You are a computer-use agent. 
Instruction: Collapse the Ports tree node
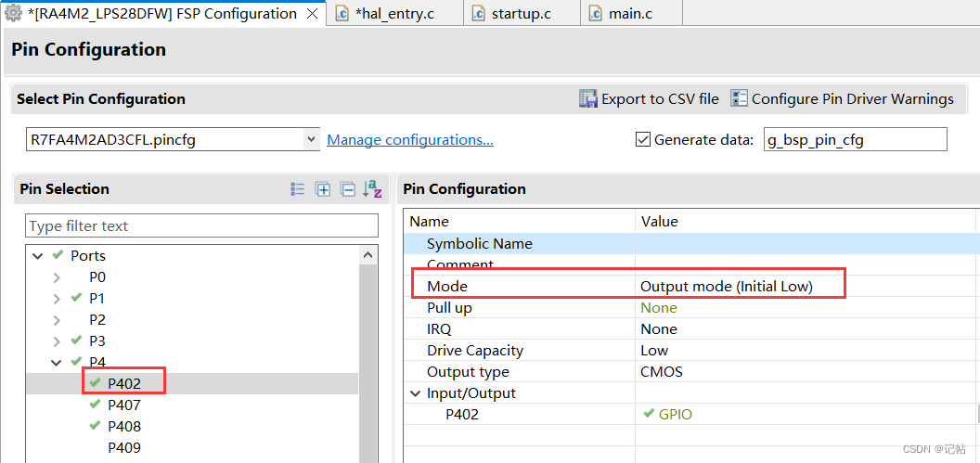[x=38, y=256]
